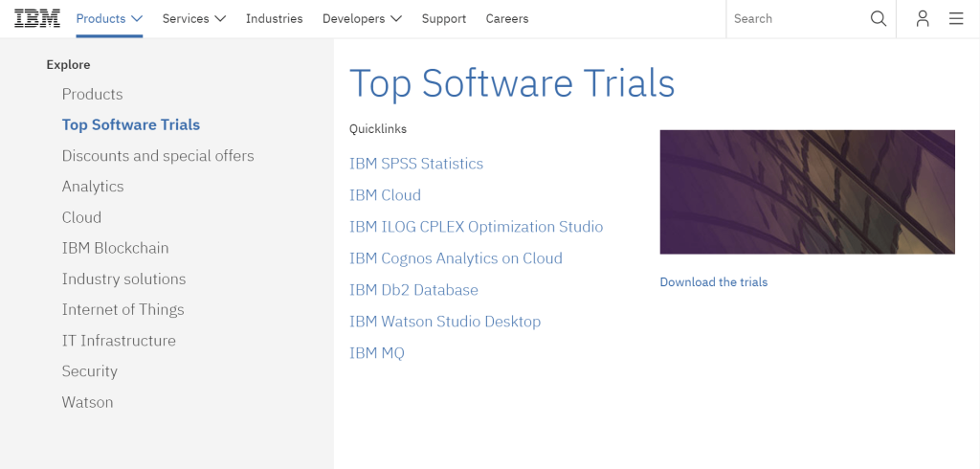Open the hamburger menu icon

click(x=956, y=19)
